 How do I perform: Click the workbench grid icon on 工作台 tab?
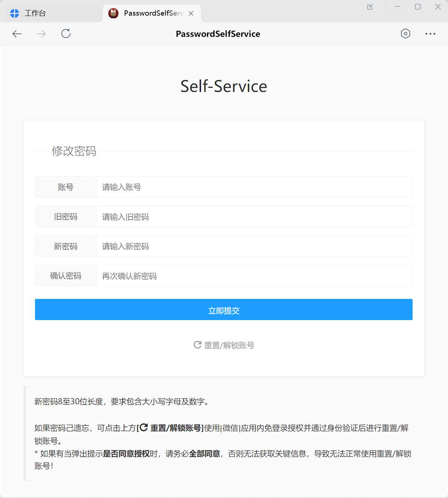(x=14, y=13)
